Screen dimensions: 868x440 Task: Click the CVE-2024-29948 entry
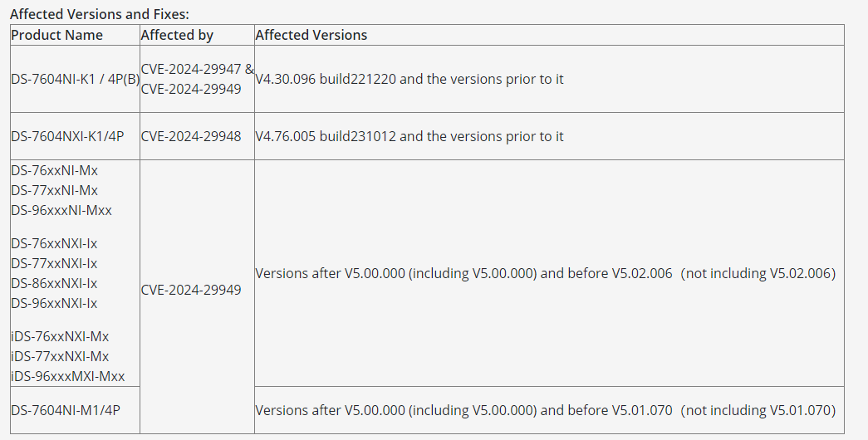click(191, 136)
